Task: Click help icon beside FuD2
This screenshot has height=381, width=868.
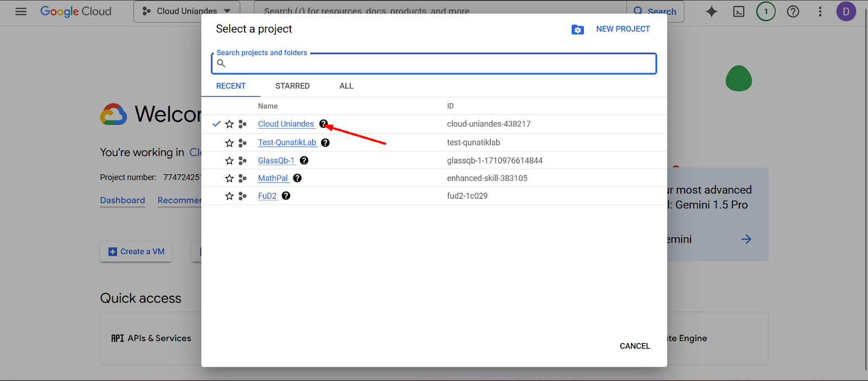Action: click(286, 196)
